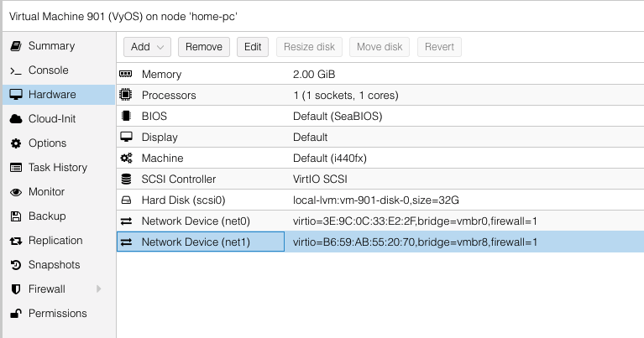Click the Permissions unlock icon
644x338 pixels.
15,314
